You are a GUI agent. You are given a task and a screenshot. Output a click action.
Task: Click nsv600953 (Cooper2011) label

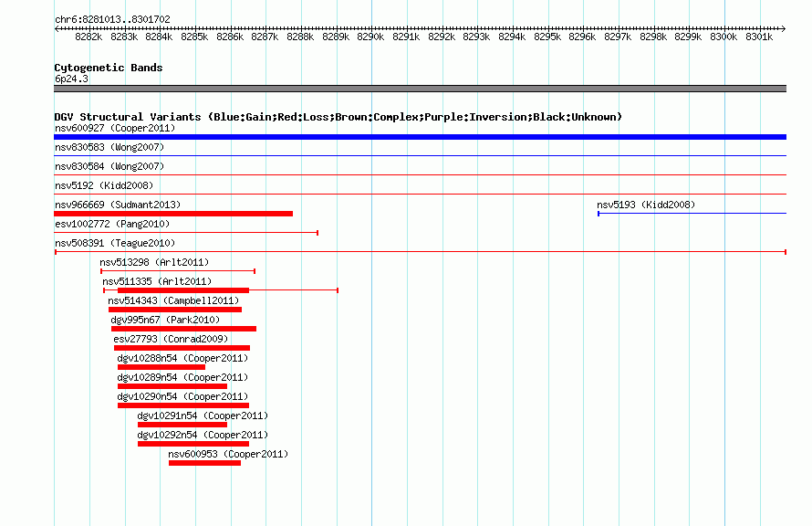click(228, 454)
